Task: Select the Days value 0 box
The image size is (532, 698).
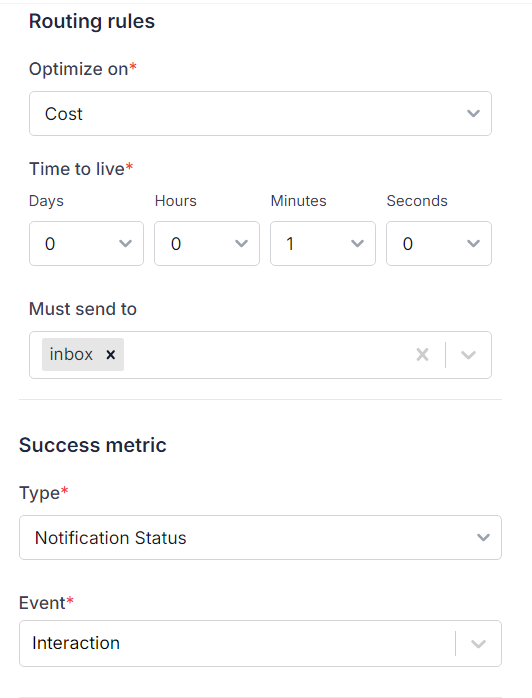Action: tap(86, 243)
